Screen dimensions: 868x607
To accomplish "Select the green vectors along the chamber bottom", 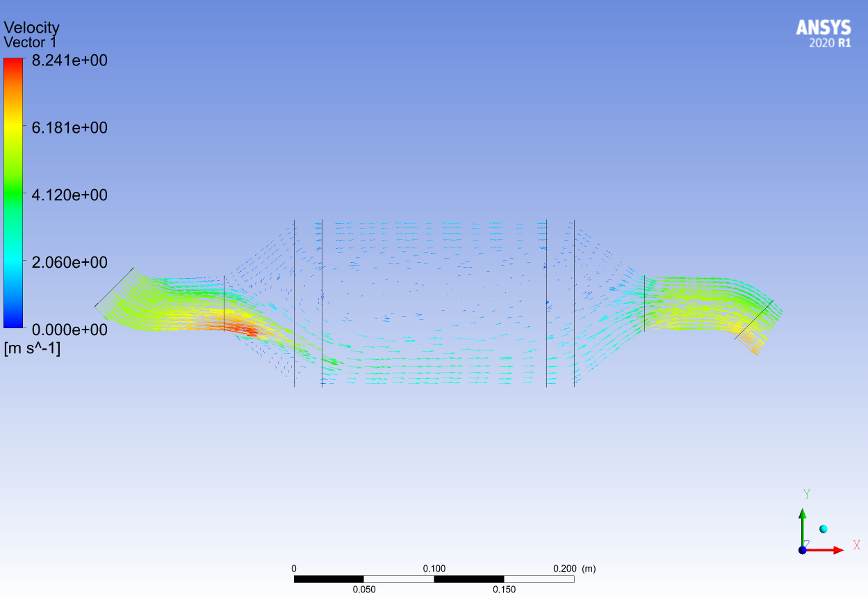I will click(x=431, y=365).
